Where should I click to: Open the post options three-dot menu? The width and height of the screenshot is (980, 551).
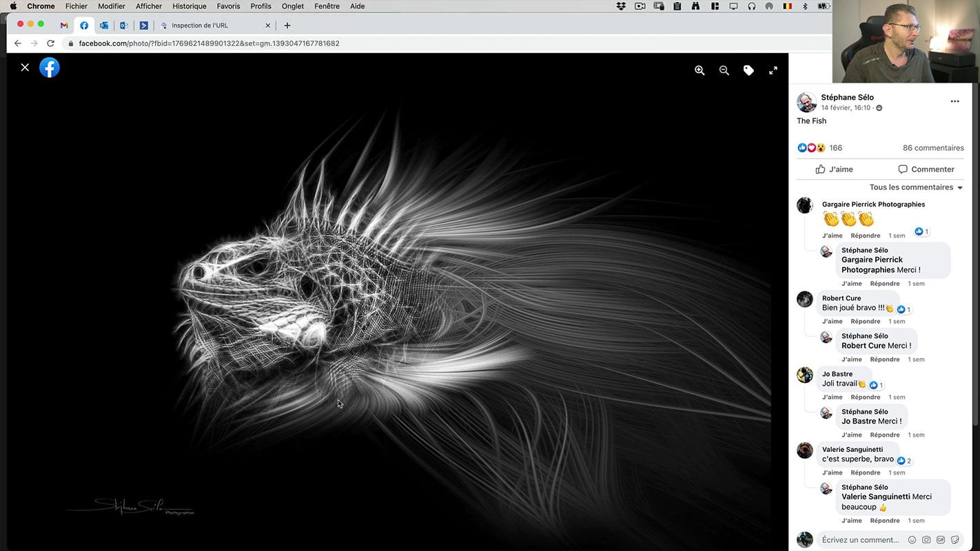click(x=955, y=101)
